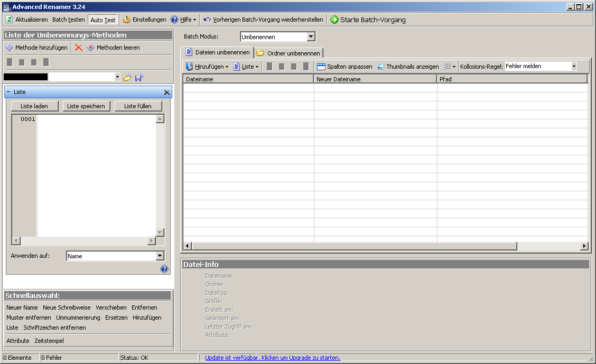
Task: Click the Pfad column header
Action: coord(512,79)
